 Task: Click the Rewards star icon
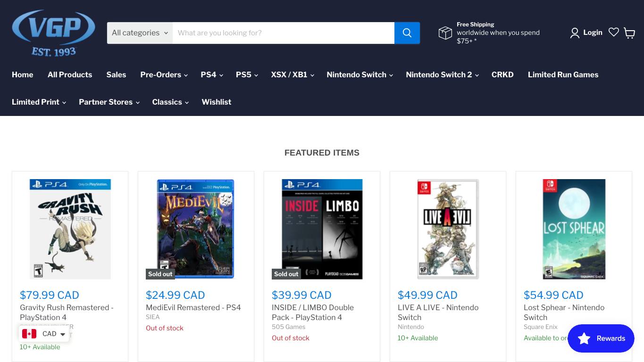tap(584, 338)
